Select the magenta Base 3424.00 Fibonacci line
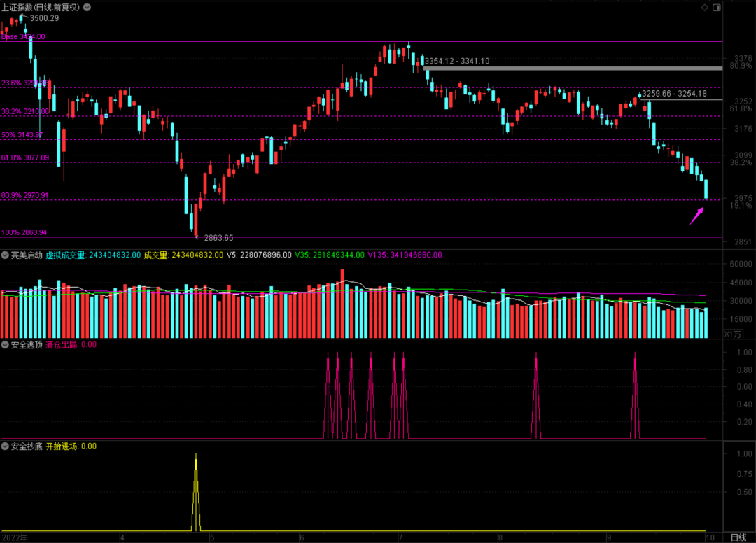The height and width of the screenshot is (543, 756). (x=350, y=41)
